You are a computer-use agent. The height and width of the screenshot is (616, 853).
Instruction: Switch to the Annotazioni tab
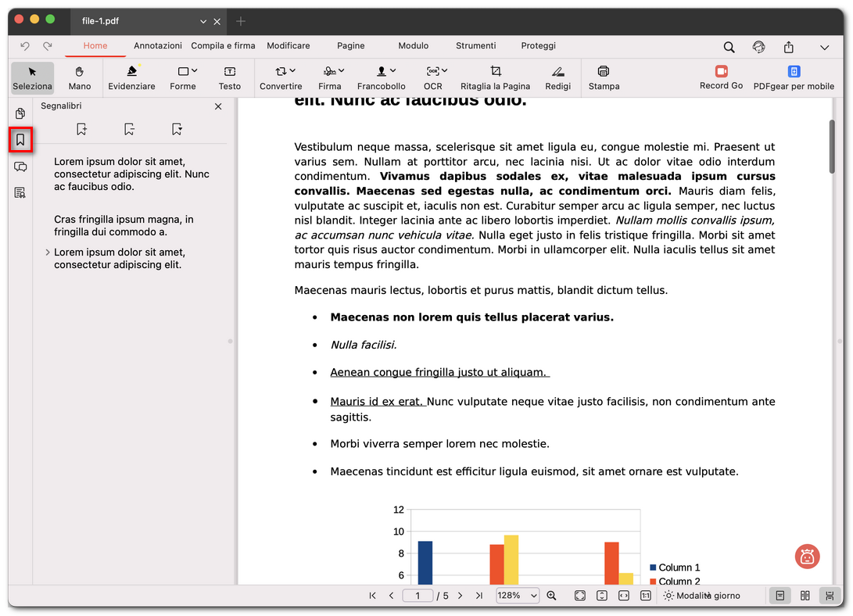157,45
